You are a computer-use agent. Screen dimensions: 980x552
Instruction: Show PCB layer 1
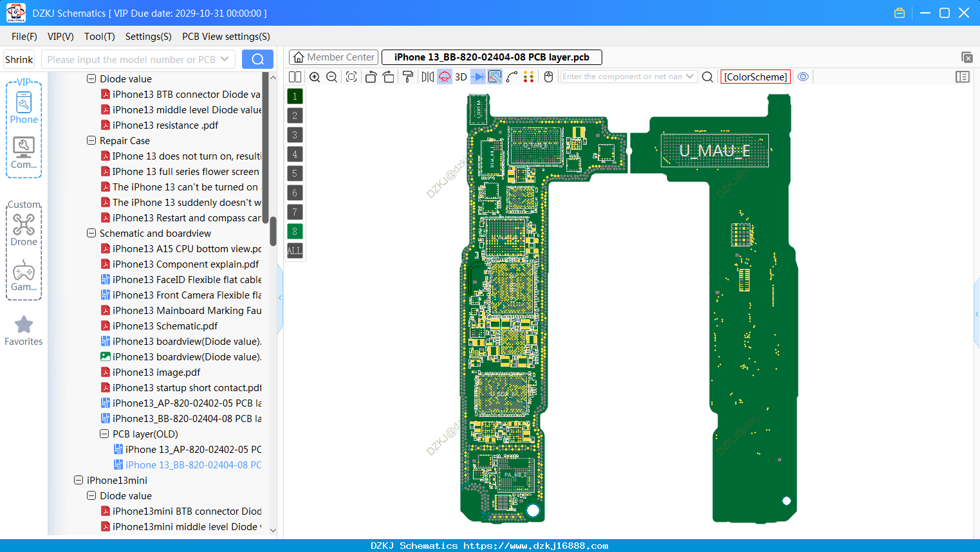pos(295,97)
